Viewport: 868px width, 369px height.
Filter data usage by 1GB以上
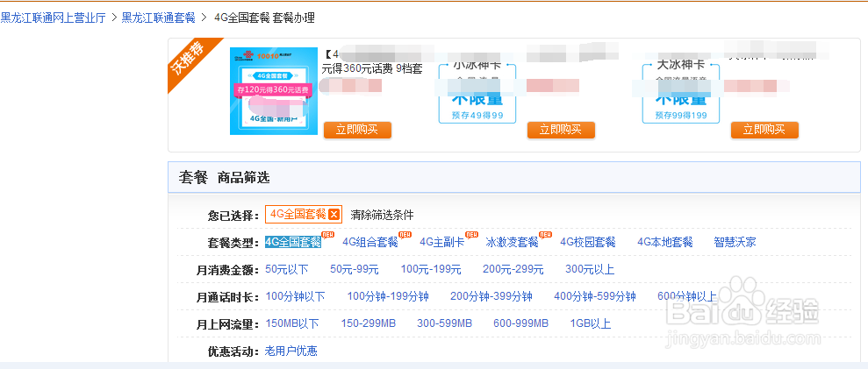pos(591,323)
